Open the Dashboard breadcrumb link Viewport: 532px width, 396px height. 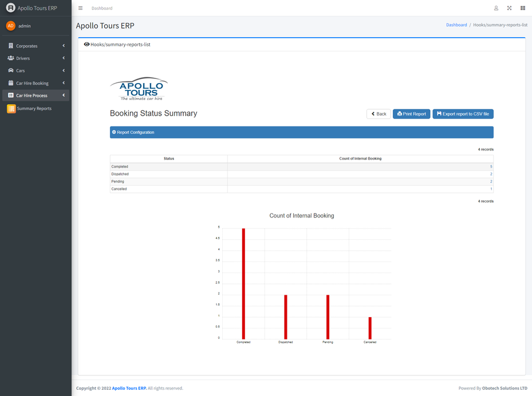coord(456,25)
